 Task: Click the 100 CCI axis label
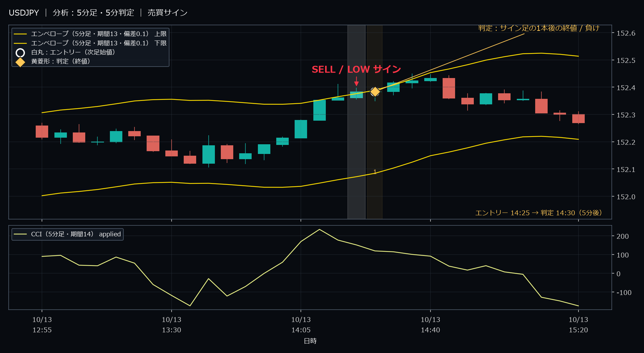pos(623,255)
